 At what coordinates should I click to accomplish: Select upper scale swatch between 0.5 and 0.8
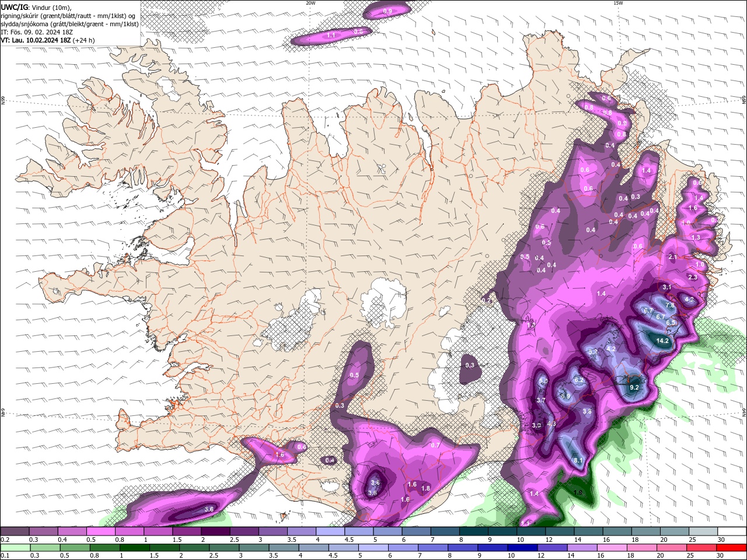[101, 531]
